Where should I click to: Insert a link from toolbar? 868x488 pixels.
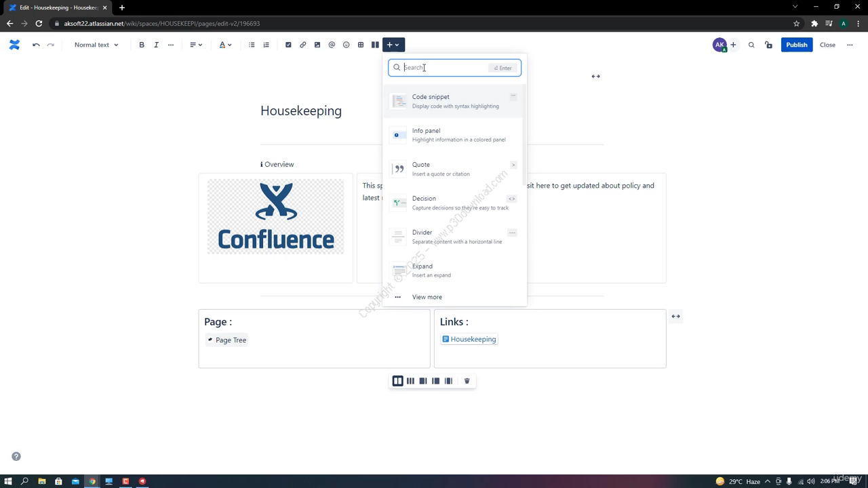click(302, 45)
